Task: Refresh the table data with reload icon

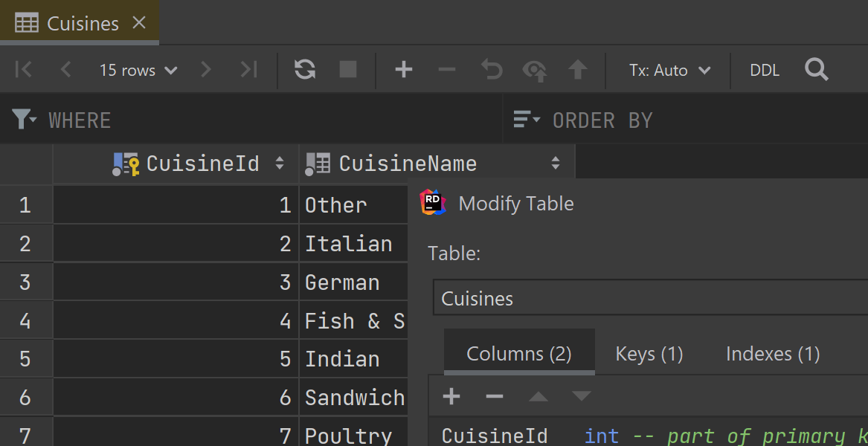Action: pos(304,69)
